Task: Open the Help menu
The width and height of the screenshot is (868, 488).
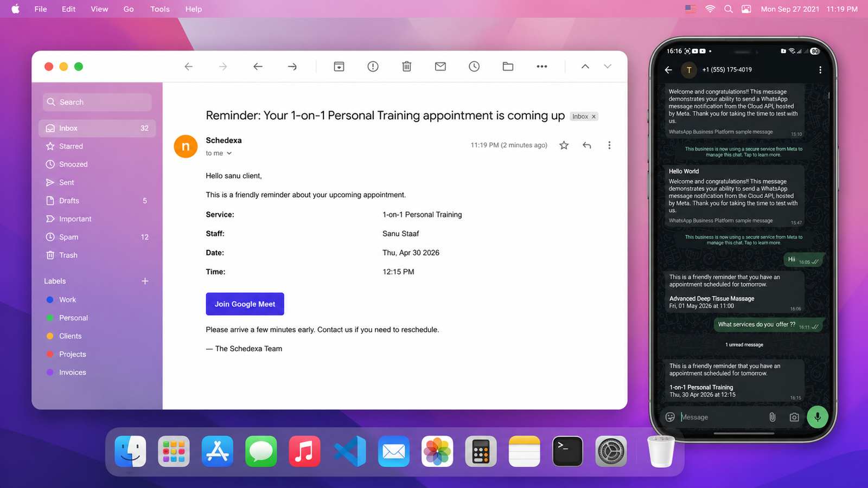Action: click(x=194, y=9)
